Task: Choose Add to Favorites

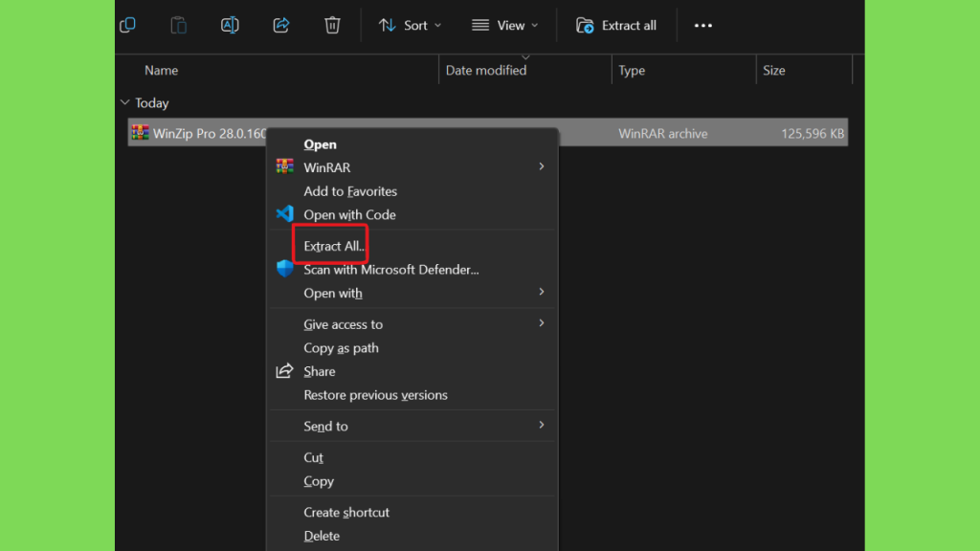Action: [350, 191]
